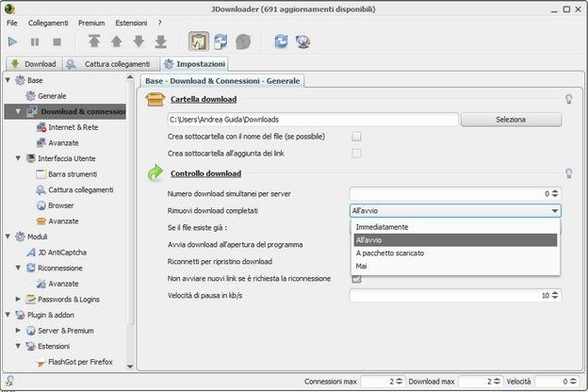Choose All'avvio option in list
Screen dimensions: 588x392
pos(455,240)
